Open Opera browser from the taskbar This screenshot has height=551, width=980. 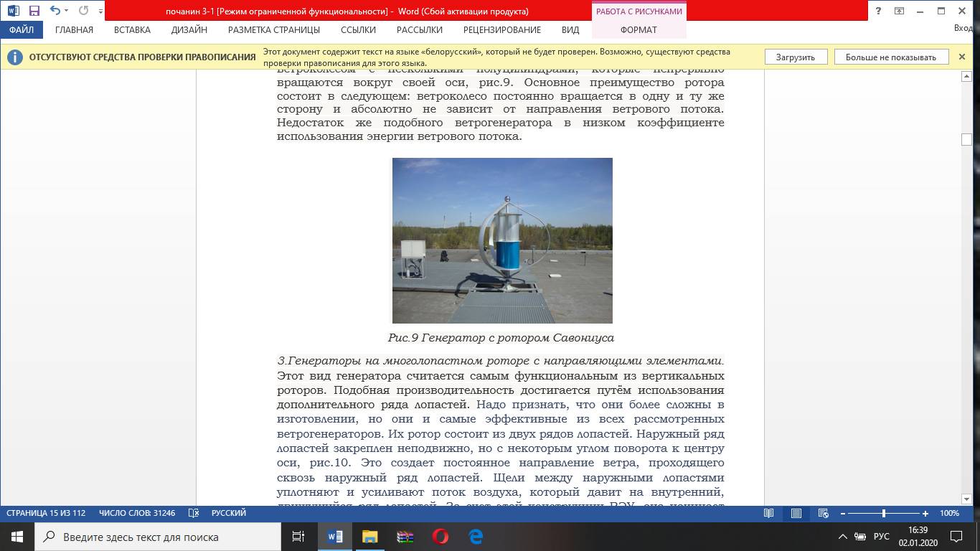pyautogui.click(x=440, y=536)
